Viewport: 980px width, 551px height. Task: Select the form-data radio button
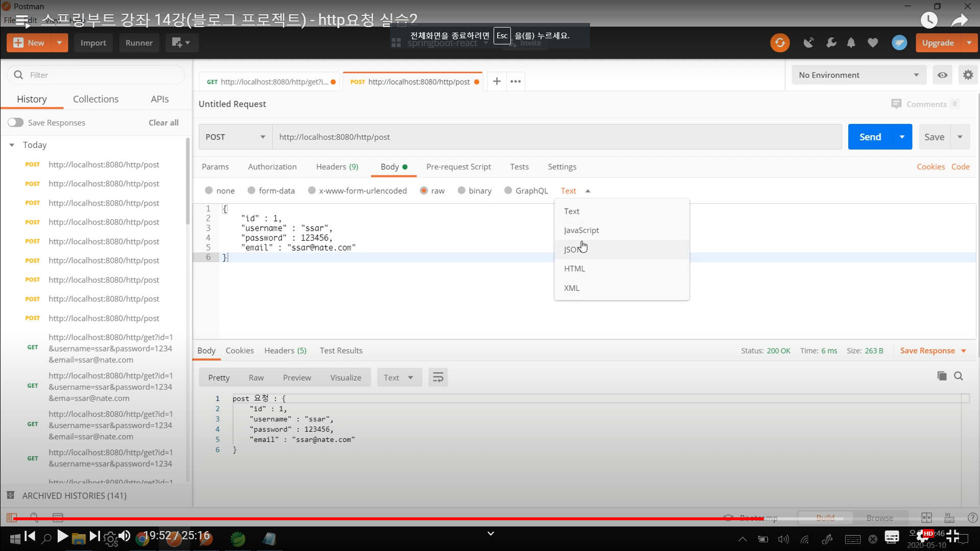[251, 191]
